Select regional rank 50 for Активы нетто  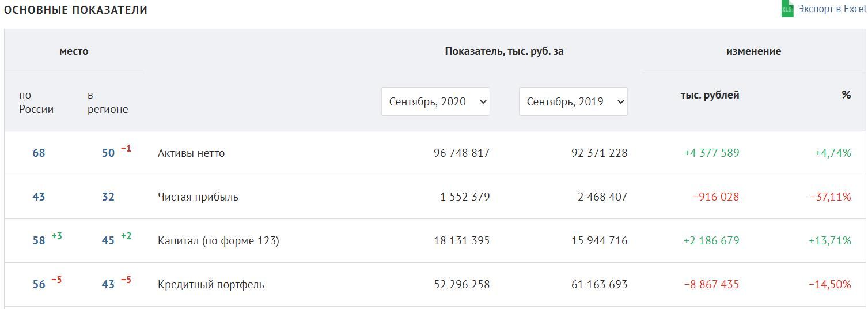pyautogui.click(x=108, y=153)
